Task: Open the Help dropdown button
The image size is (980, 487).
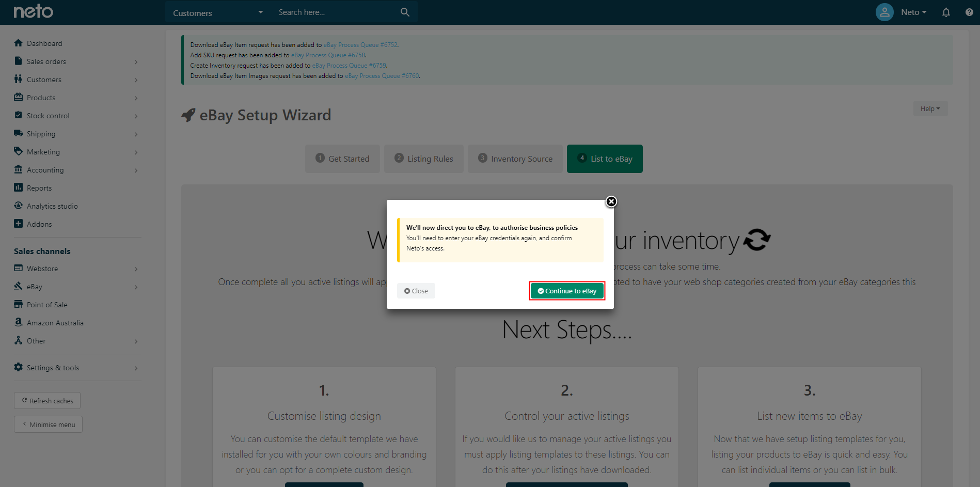Action: pyautogui.click(x=930, y=108)
